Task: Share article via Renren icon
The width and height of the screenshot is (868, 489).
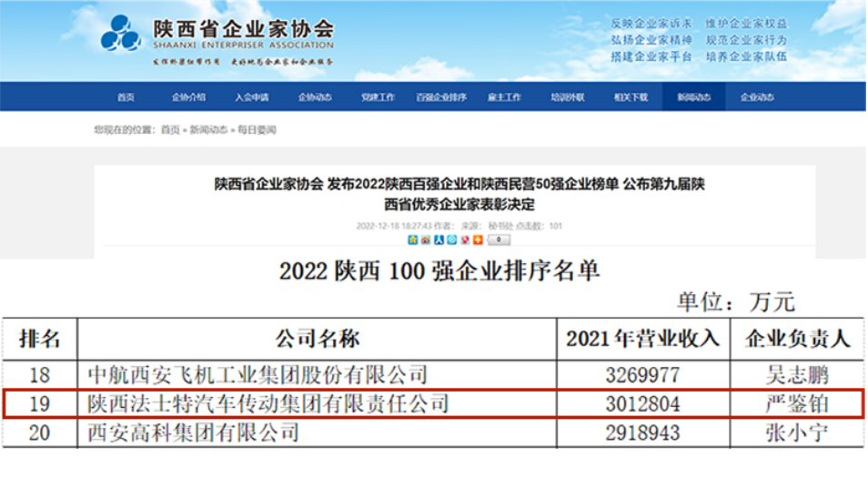Action: [x=438, y=240]
